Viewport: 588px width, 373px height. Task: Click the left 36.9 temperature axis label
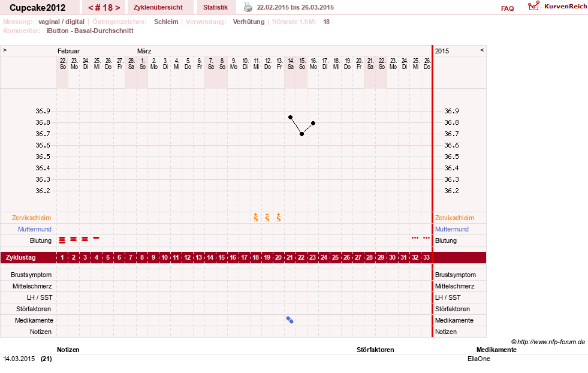tap(43, 111)
